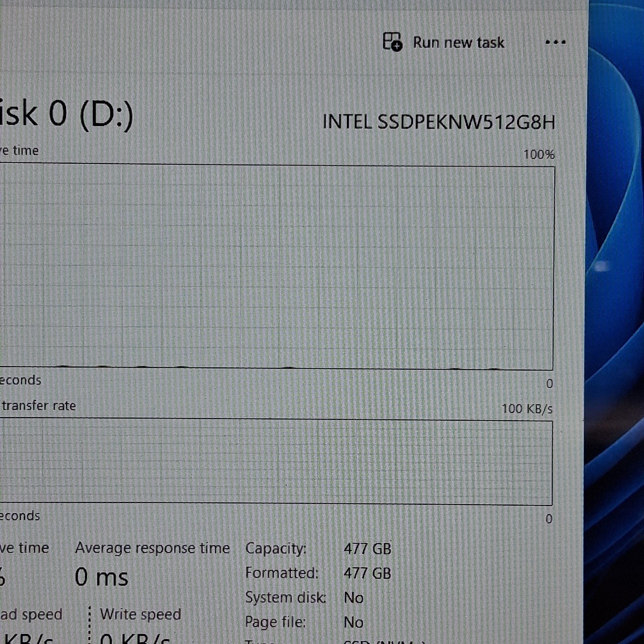644x644 pixels.
Task: Click inside the disk transfer rate graph
Action: [x=276, y=462]
